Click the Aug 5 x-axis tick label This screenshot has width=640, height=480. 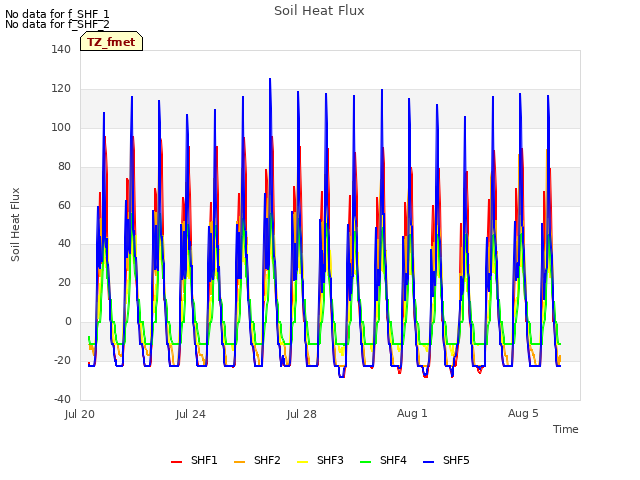(x=523, y=413)
